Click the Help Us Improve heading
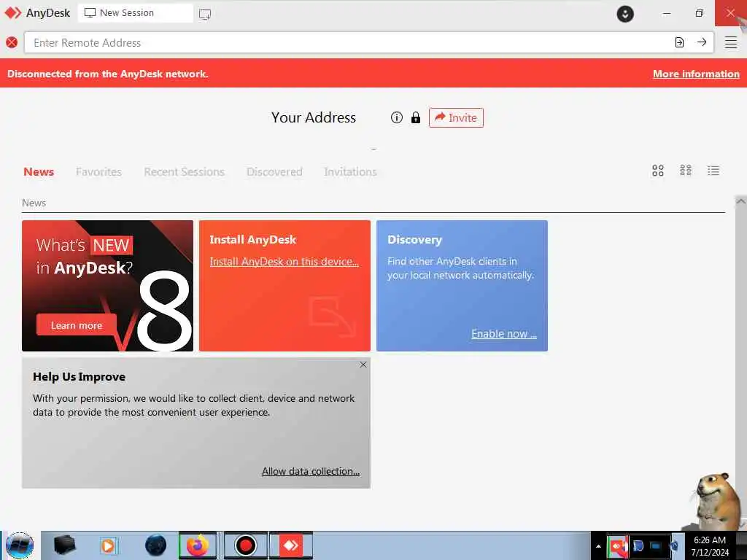Image resolution: width=747 pixels, height=560 pixels. [79, 377]
